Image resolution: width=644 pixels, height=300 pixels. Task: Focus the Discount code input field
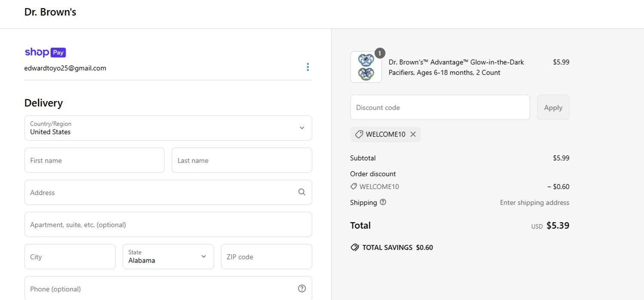(440, 107)
